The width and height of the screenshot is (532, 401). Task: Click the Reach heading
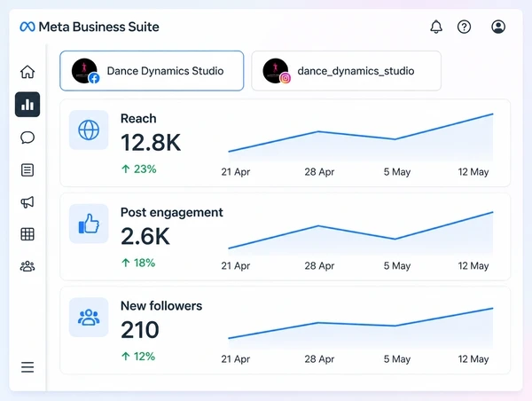pos(138,119)
